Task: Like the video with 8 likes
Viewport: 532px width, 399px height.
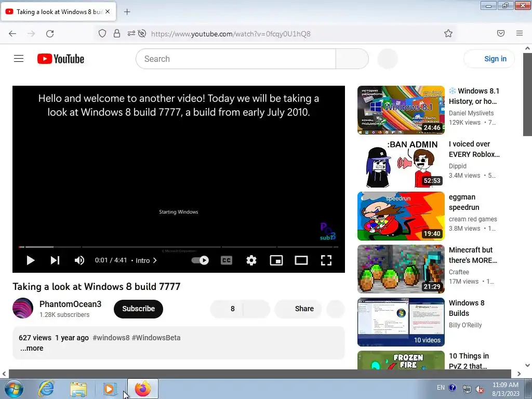Action: click(x=227, y=309)
